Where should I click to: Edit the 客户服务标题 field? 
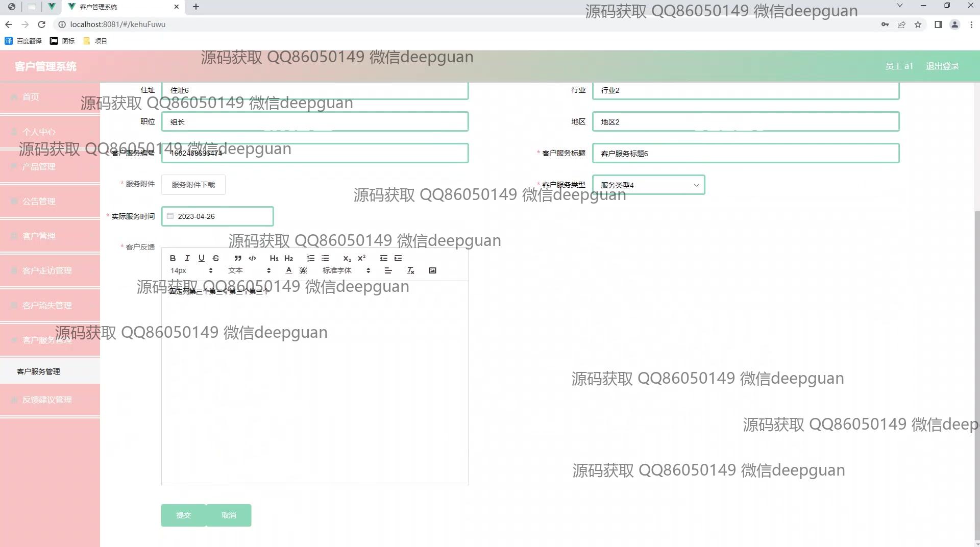click(x=746, y=153)
